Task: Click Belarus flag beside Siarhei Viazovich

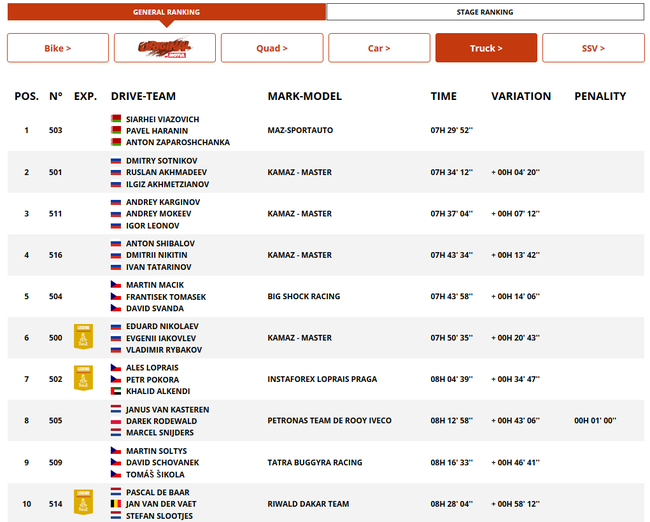Action: [116, 119]
